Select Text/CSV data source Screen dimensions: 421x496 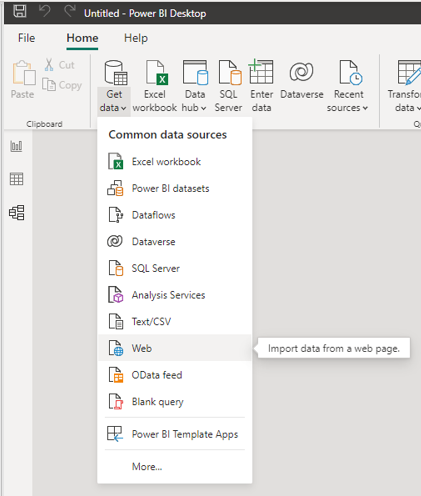click(x=174, y=322)
